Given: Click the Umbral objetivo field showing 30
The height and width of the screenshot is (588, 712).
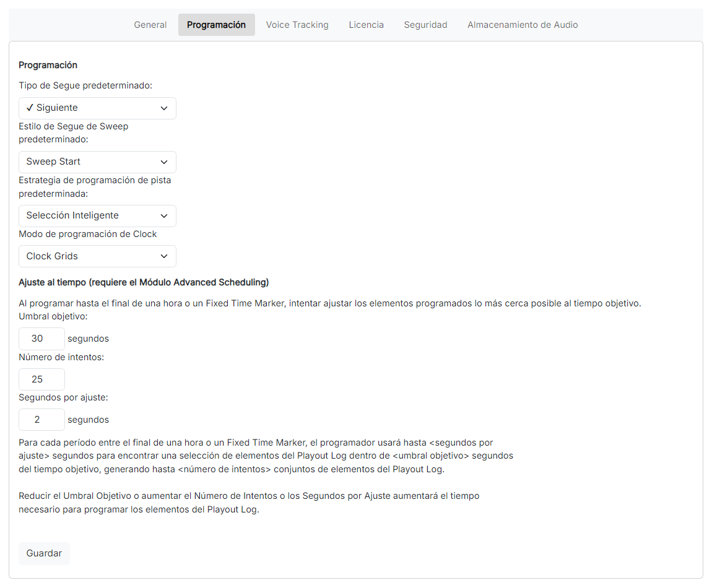Looking at the screenshot, I should [41, 339].
